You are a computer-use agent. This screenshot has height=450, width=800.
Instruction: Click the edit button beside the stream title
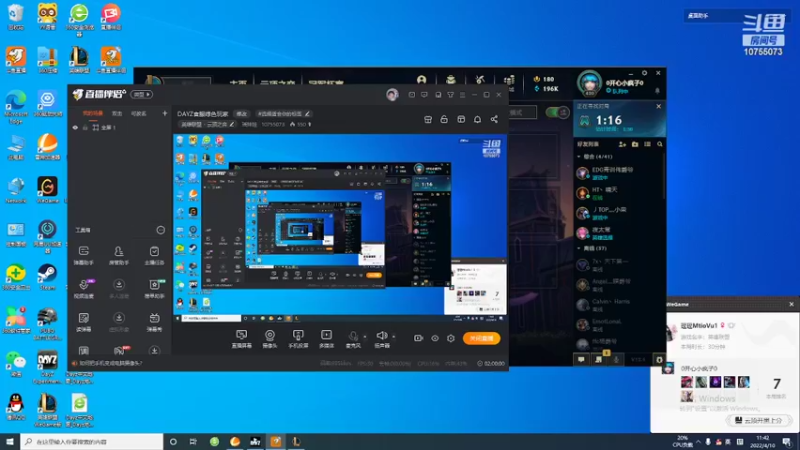241,114
